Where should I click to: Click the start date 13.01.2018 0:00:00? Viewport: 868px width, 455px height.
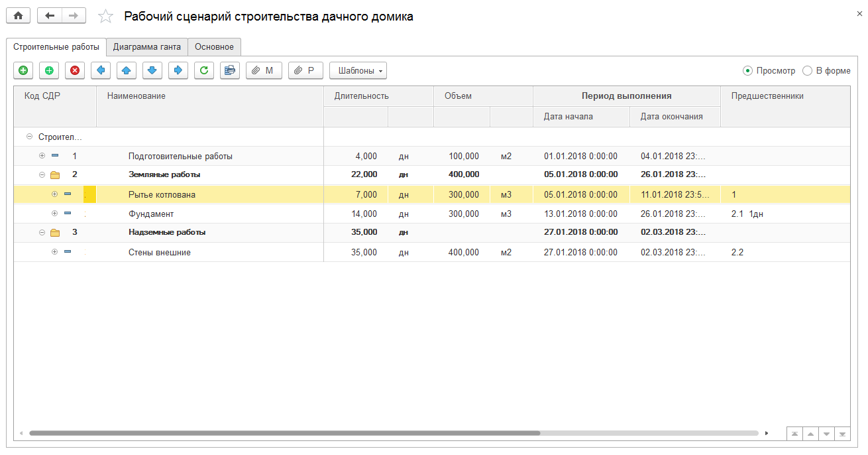click(581, 214)
